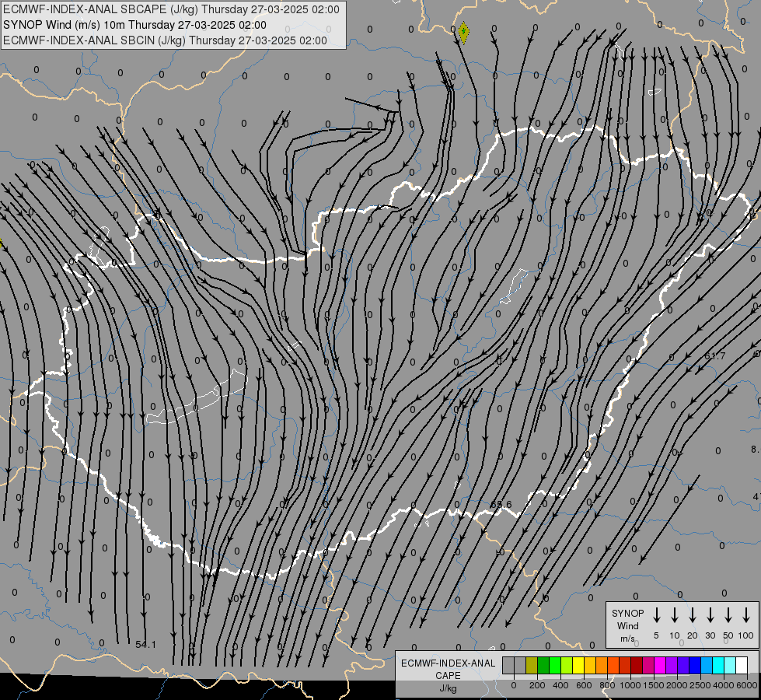The width and height of the screenshot is (761, 700).
Task: Select the bright magenta swatch right of 1500
Action: (660, 665)
